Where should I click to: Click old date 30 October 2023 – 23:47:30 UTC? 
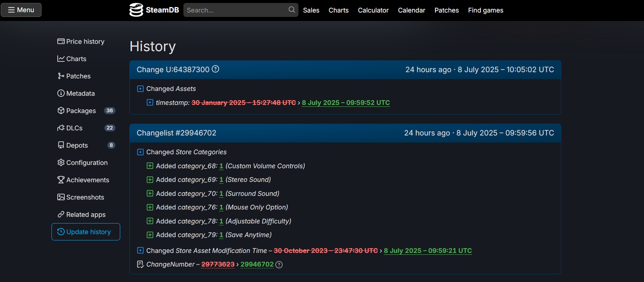pos(326,251)
